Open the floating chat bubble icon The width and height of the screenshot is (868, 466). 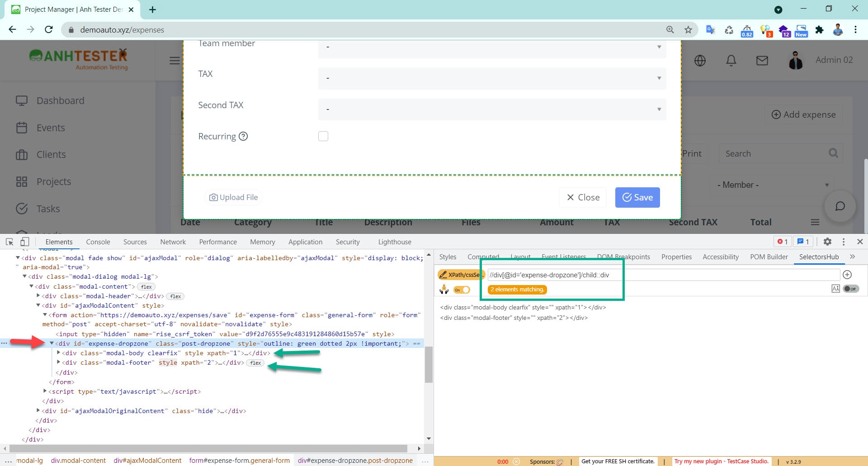pos(840,206)
